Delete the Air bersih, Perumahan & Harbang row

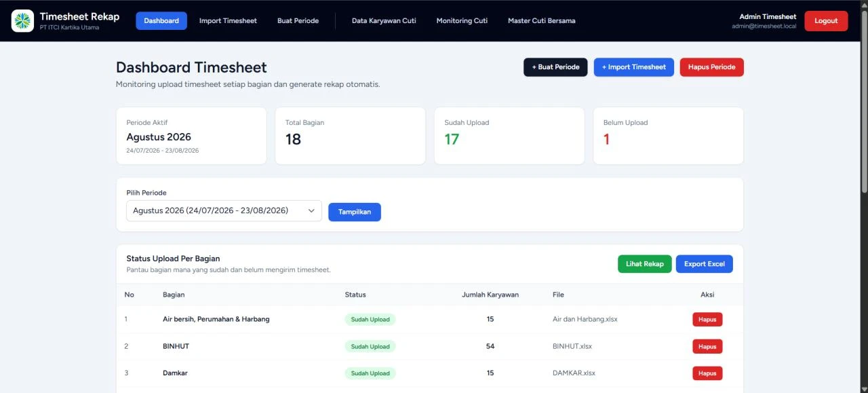click(x=707, y=319)
